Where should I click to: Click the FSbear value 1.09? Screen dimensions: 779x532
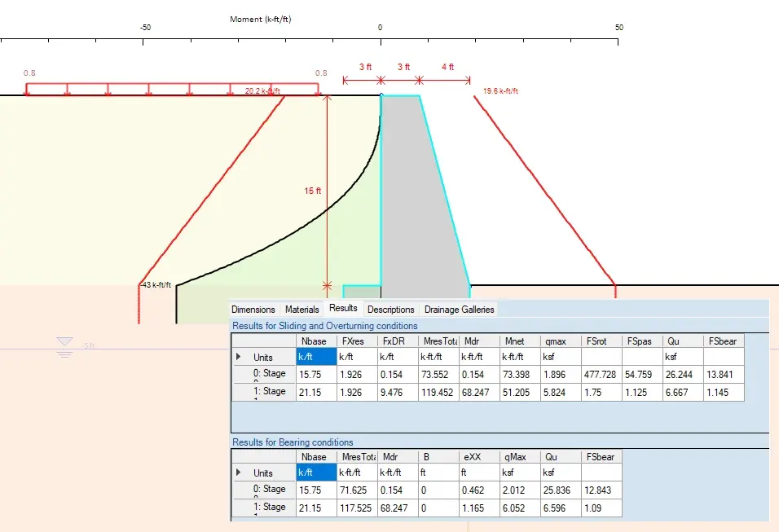point(601,508)
